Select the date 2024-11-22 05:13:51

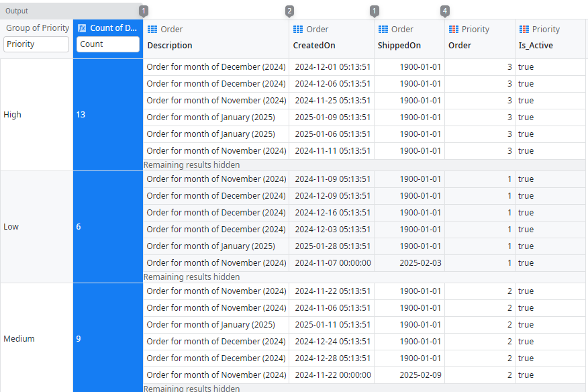click(333, 291)
